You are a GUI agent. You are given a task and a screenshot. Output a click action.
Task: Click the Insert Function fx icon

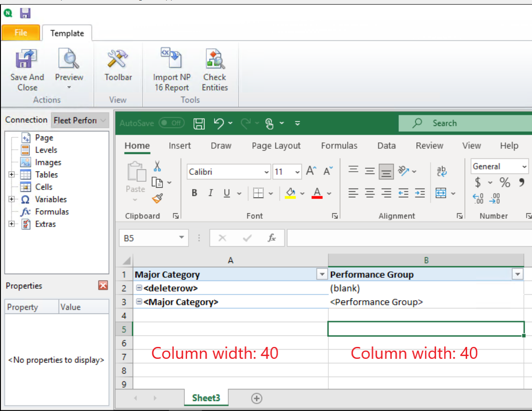[x=272, y=238]
